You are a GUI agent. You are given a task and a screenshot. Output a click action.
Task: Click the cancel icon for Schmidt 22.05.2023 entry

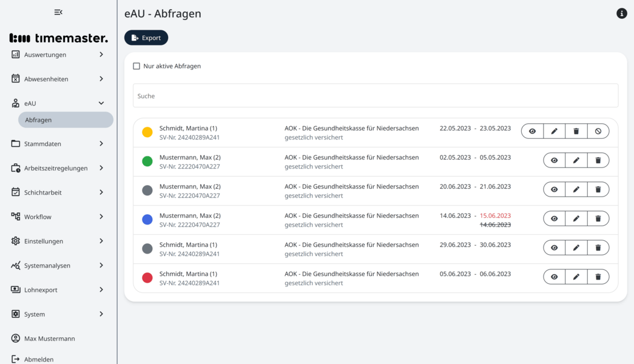tap(598, 131)
